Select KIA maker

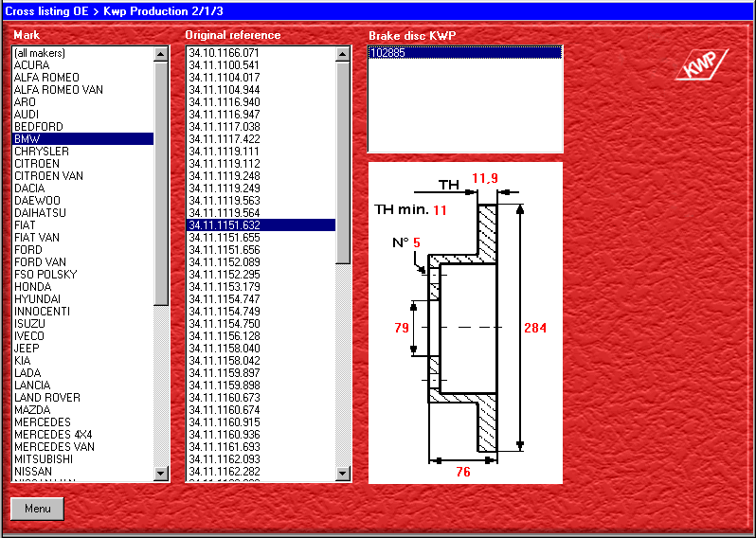point(82,361)
